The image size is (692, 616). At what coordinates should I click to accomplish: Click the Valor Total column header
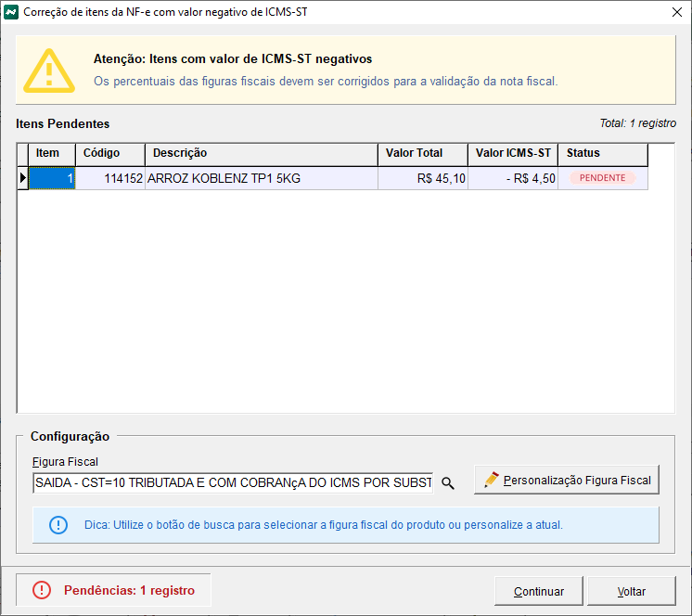pyautogui.click(x=422, y=153)
